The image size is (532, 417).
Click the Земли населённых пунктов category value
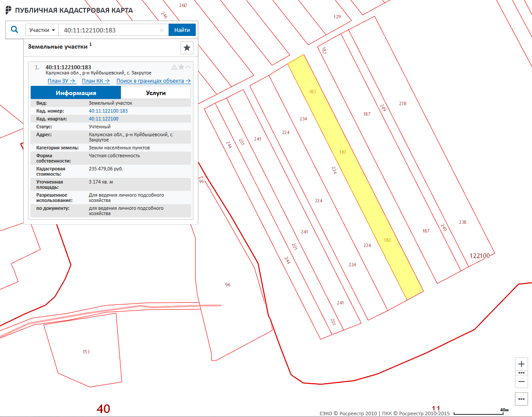[x=119, y=148]
